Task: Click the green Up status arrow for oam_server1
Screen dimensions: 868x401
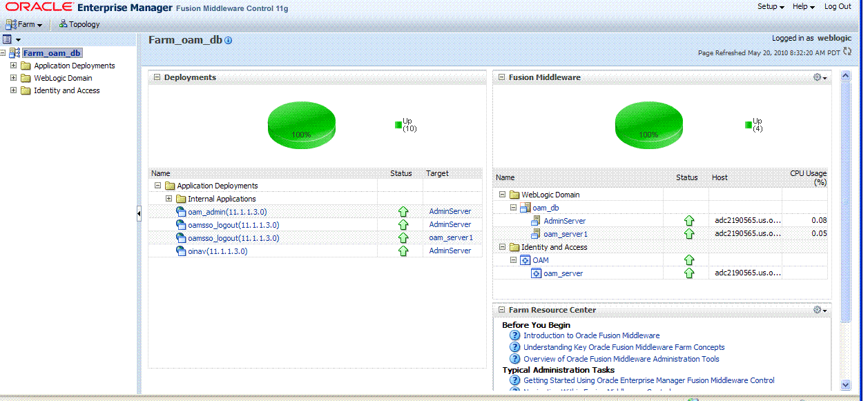Action: pos(688,233)
